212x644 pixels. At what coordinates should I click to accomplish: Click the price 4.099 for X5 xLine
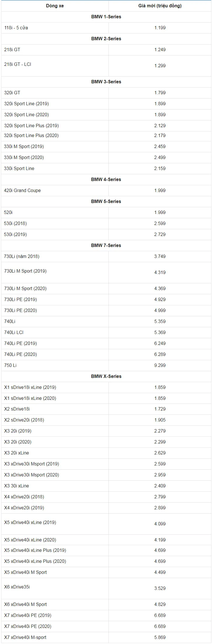160,524
